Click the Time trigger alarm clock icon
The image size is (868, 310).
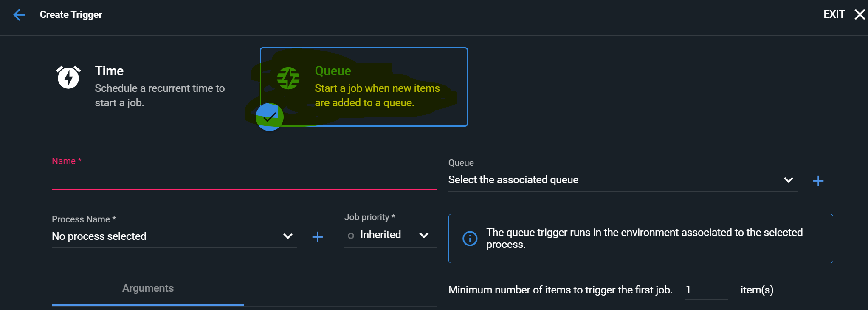tap(68, 78)
